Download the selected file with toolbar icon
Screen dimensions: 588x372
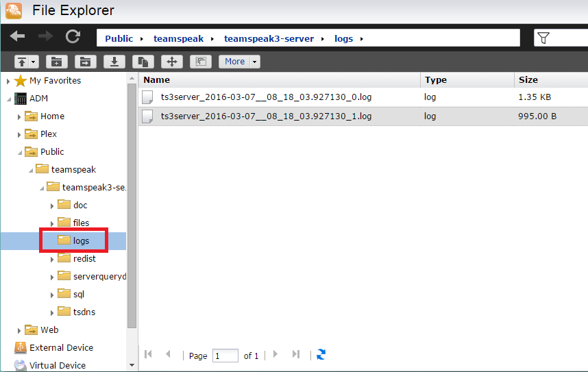click(x=114, y=62)
